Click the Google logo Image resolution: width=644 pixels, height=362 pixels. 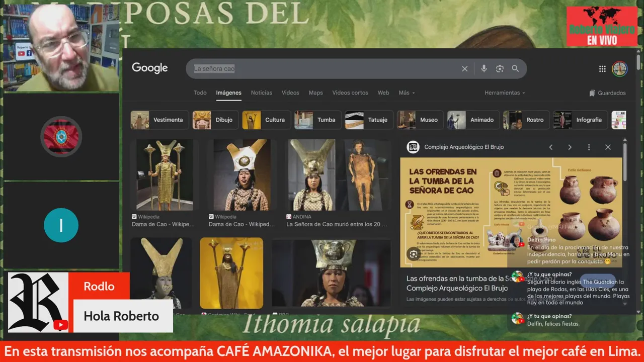(150, 68)
